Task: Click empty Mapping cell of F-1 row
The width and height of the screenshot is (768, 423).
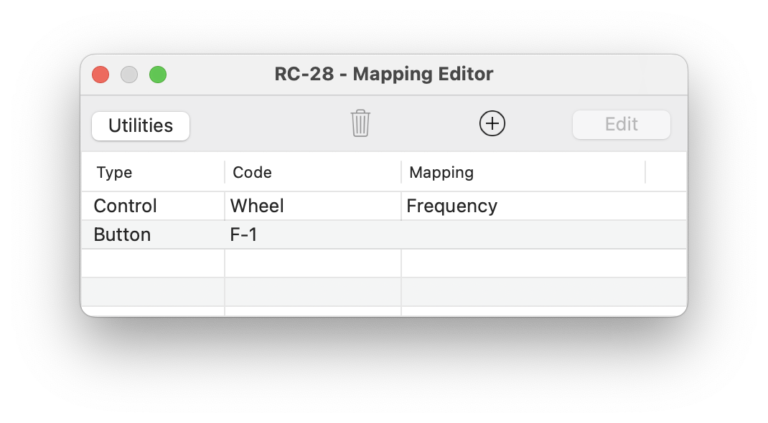Action: coord(544,235)
